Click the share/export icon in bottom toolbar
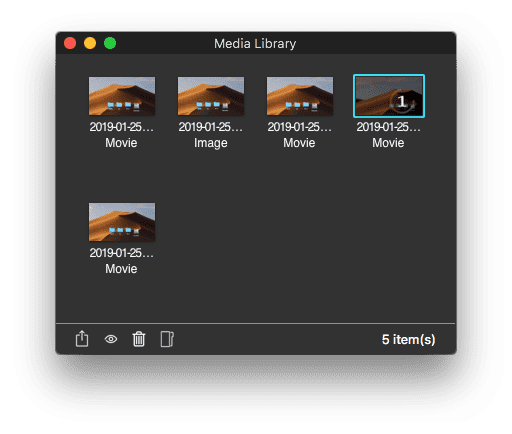 pyautogui.click(x=82, y=339)
